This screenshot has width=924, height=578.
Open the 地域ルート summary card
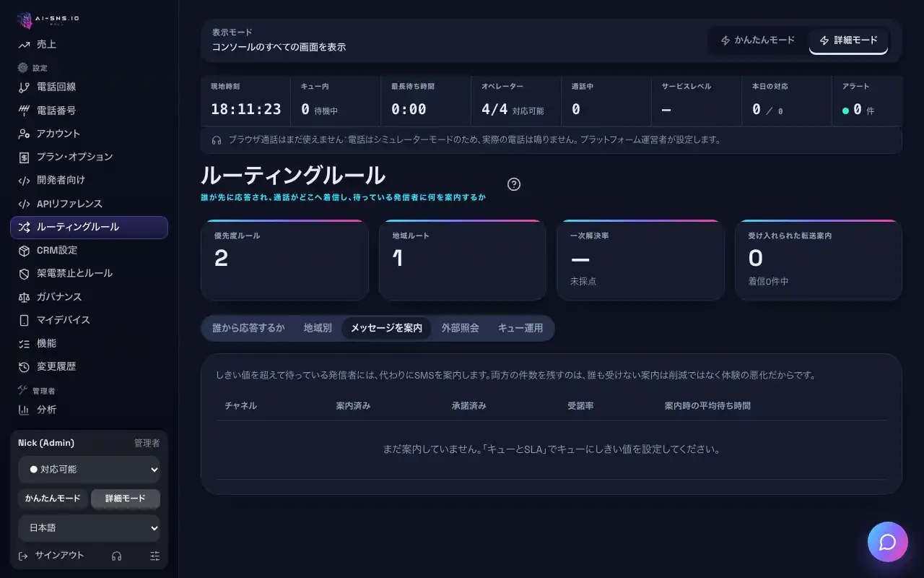(x=463, y=260)
